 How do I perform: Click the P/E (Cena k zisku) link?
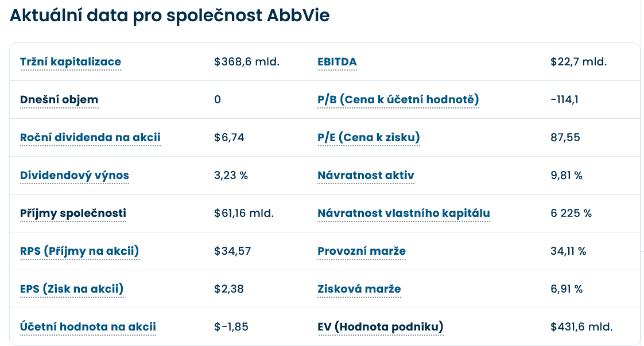pyautogui.click(x=368, y=138)
